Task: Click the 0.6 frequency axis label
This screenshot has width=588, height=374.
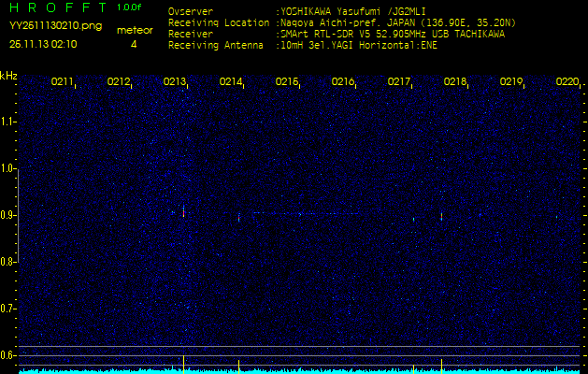Action: coord(7,355)
